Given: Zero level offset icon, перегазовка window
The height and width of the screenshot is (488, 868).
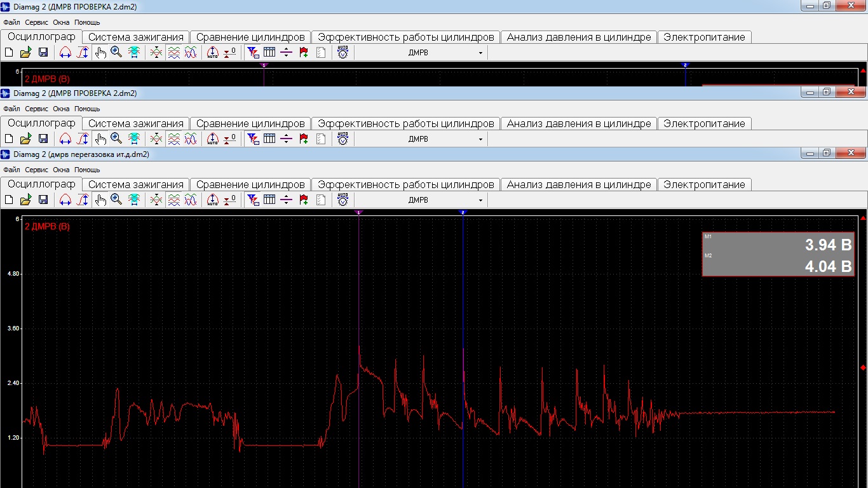Looking at the screenshot, I should [x=230, y=200].
